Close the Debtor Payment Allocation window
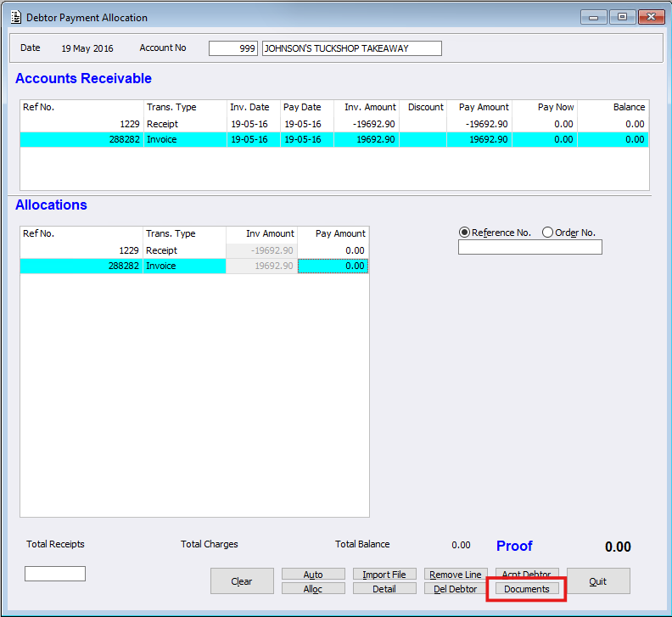 pyautogui.click(x=651, y=17)
